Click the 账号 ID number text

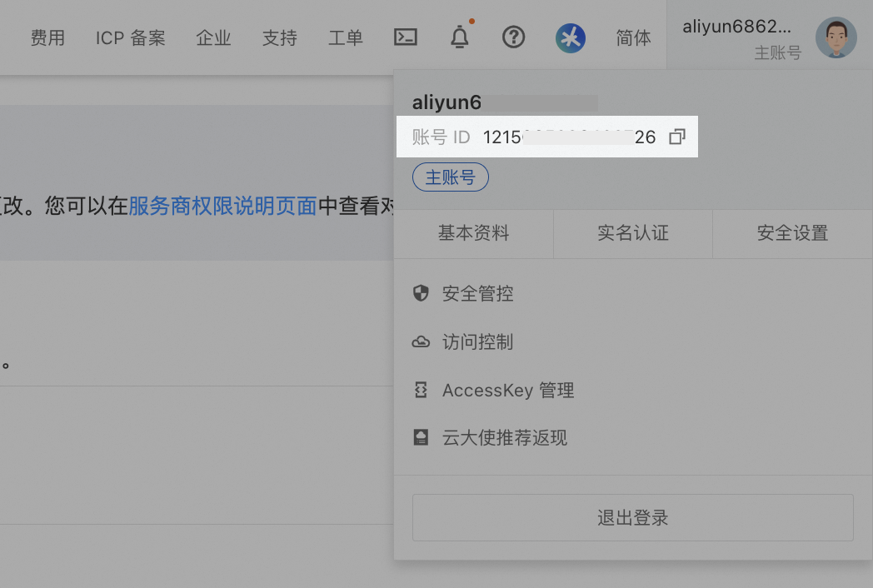coord(569,137)
